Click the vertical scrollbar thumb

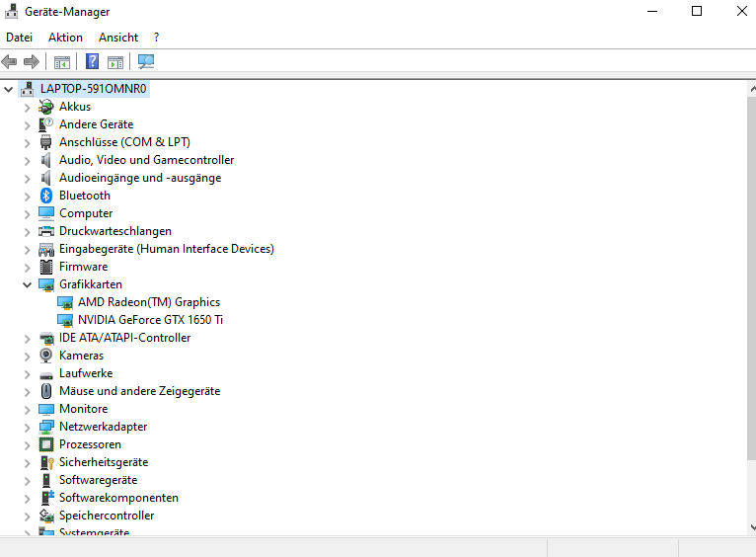coord(751,278)
